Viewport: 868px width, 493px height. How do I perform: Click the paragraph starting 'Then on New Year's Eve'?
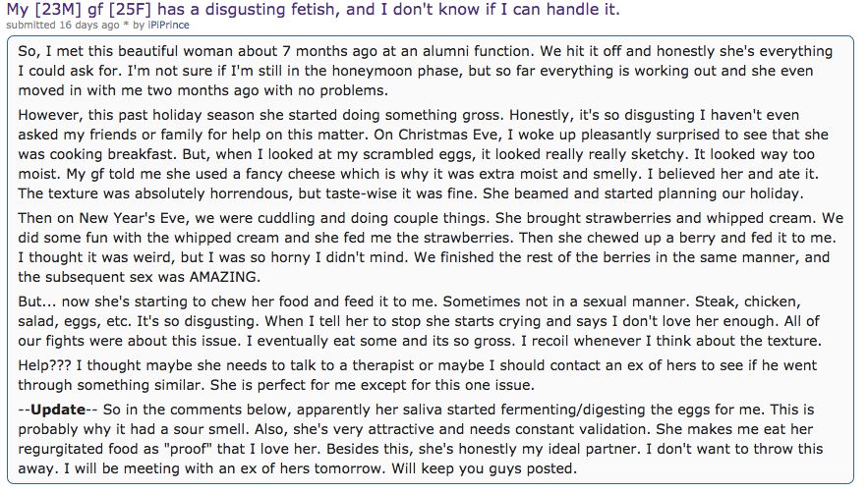click(431, 247)
